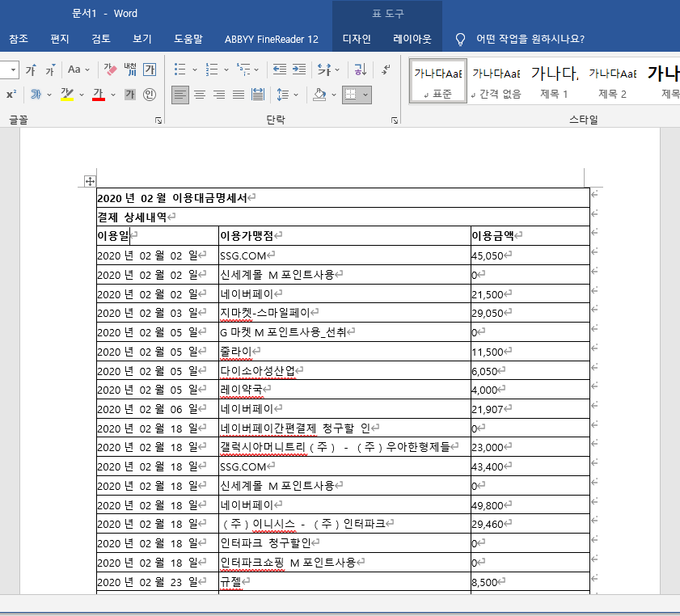
Task: Expand multilevel list dropdown arrow
Action: tap(256, 70)
